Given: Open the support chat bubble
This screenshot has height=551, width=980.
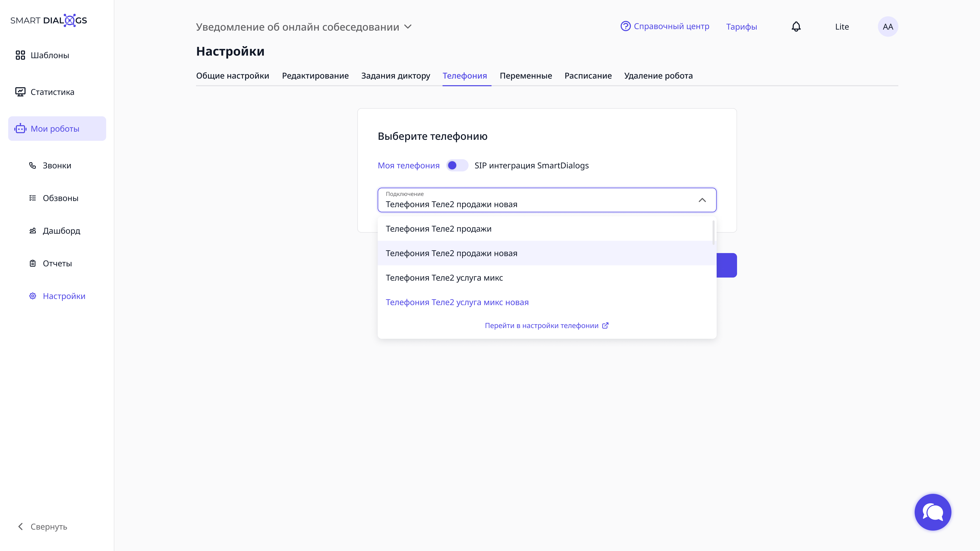Looking at the screenshot, I should coord(933,512).
